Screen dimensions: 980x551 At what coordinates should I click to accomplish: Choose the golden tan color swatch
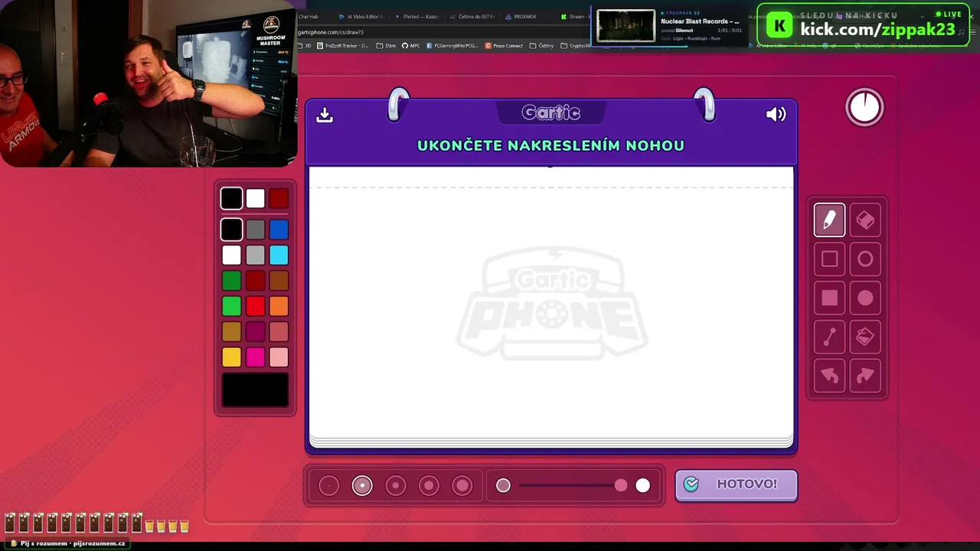pos(231,331)
